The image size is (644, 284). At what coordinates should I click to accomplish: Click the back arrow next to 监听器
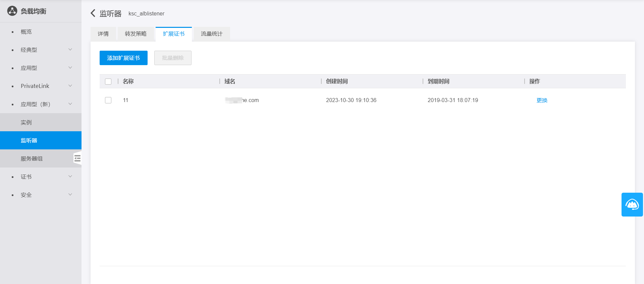pos(93,13)
